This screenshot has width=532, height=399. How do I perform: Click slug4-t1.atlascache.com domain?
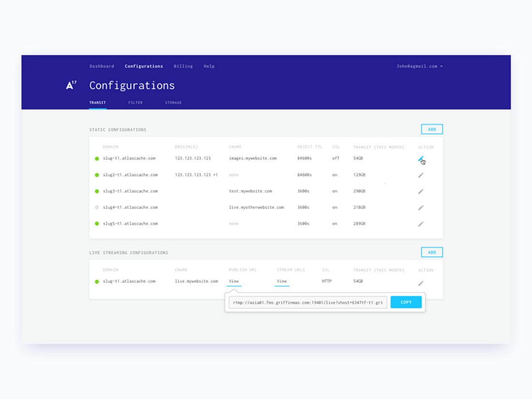click(130, 207)
